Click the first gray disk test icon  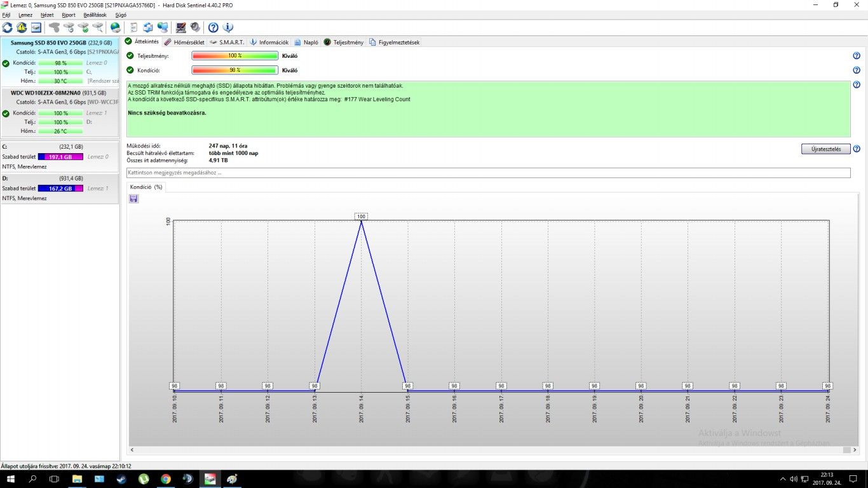55,27
